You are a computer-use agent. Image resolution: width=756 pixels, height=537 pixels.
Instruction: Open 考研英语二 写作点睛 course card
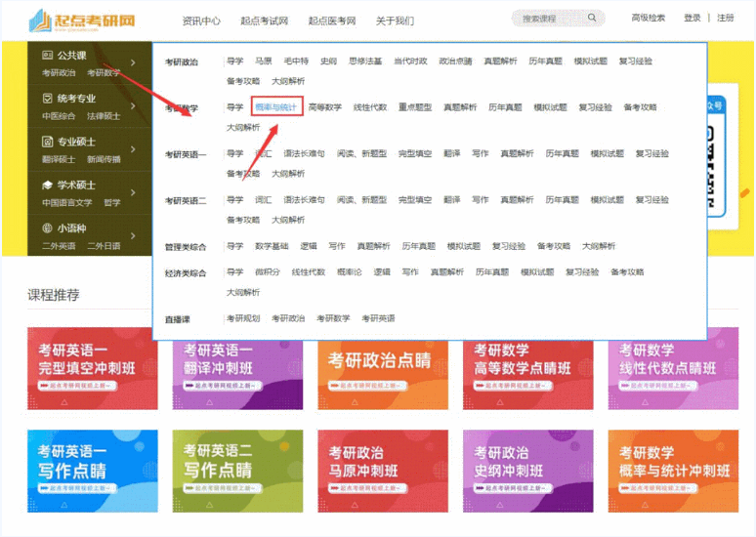point(237,471)
